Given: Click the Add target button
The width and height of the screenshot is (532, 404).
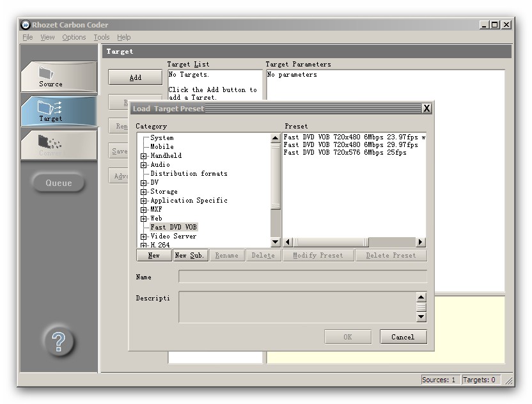Looking at the screenshot, I should point(135,77).
